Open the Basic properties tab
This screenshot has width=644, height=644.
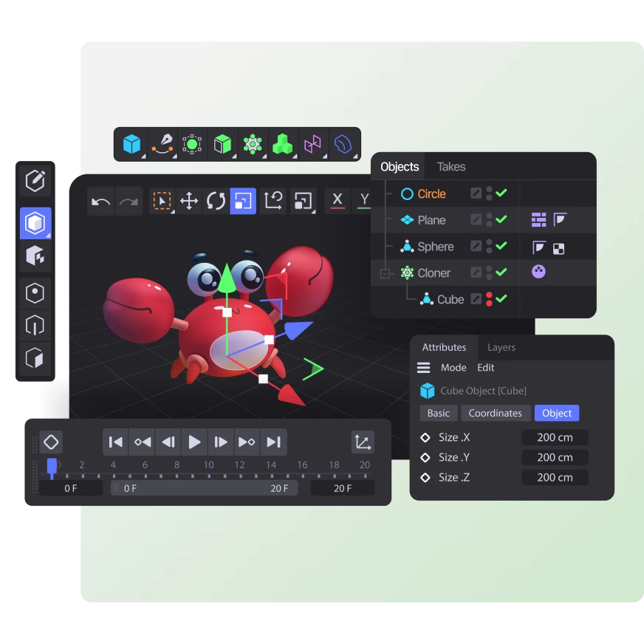tap(438, 413)
